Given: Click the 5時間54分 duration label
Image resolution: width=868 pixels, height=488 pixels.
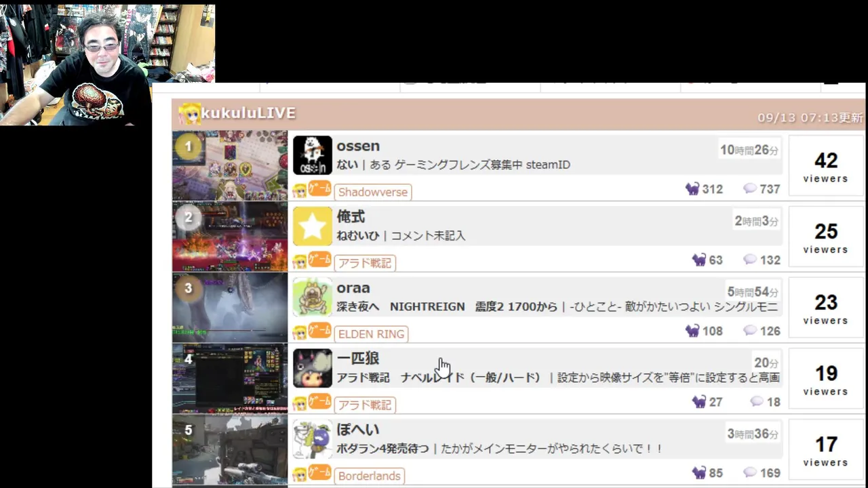Looking at the screenshot, I should click(753, 292).
